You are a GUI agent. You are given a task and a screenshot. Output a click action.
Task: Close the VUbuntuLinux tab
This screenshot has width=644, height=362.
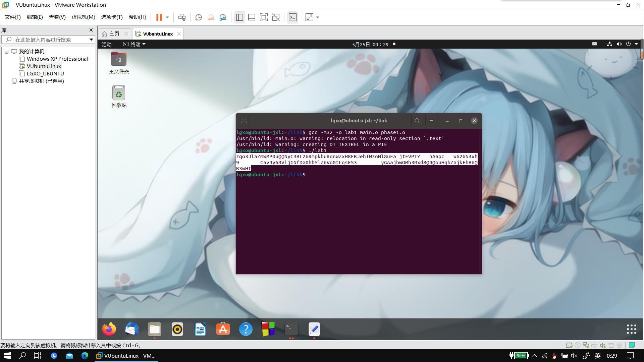tap(179, 34)
